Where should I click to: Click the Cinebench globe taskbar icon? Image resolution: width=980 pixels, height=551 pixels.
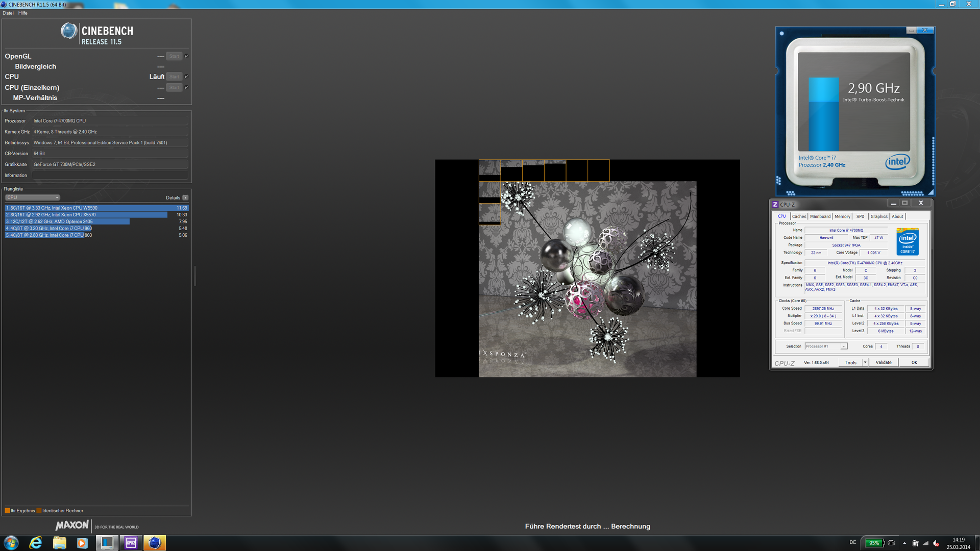[x=155, y=543]
